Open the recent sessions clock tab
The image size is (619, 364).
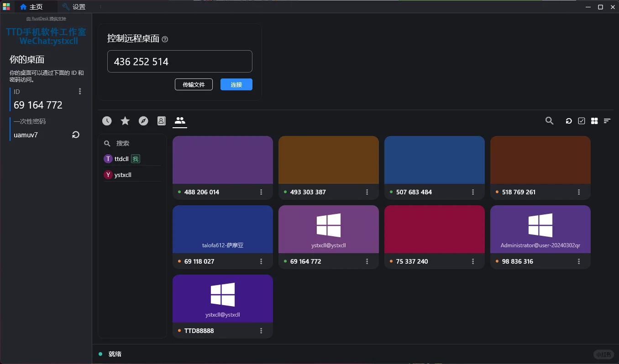pyautogui.click(x=107, y=121)
